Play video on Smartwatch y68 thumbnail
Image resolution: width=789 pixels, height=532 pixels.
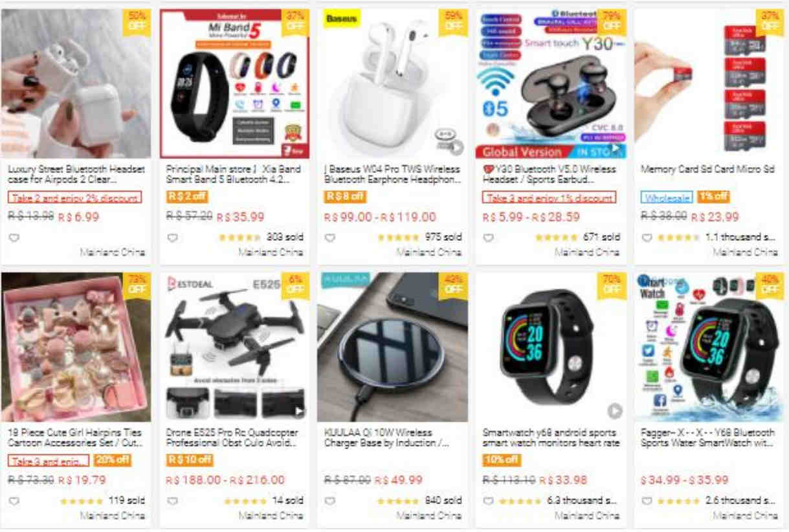(615, 410)
